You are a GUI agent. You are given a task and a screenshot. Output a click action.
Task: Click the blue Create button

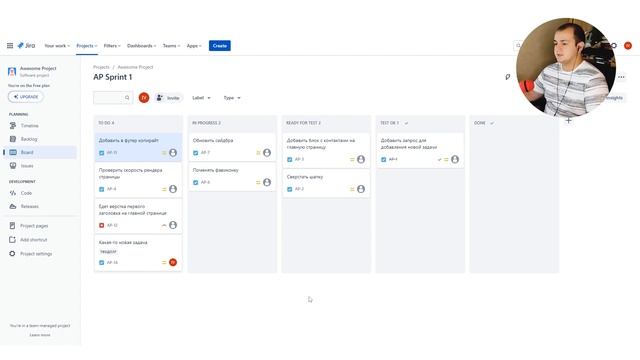(220, 46)
